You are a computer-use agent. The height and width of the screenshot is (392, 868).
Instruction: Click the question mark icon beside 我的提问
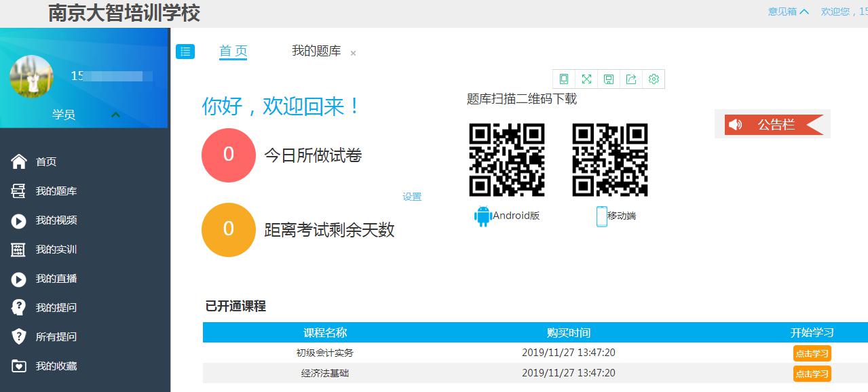[x=18, y=308]
